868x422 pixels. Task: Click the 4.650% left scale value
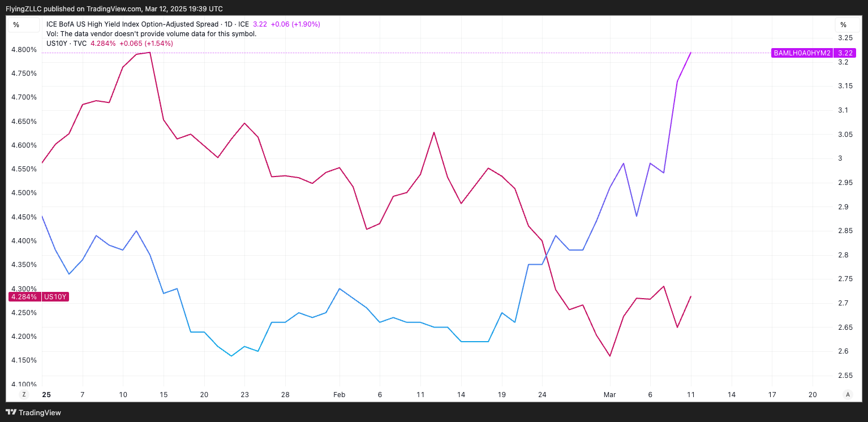click(24, 121)
